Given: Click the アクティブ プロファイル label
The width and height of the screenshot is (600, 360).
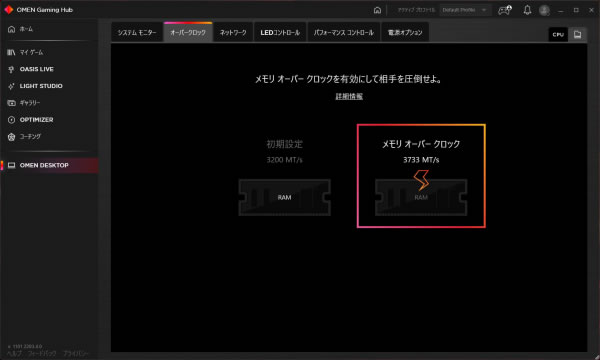Looking at the screenshot, I should pyautogui.click(x=416, y=10).
